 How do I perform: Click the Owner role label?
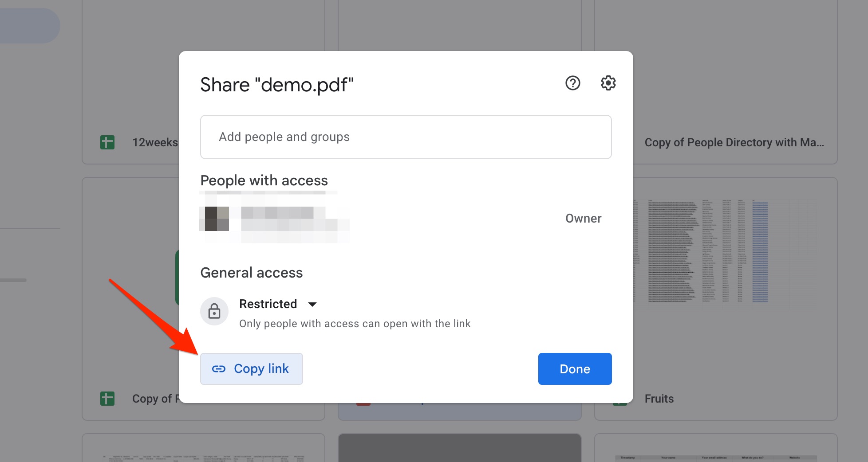coord(583,219)
